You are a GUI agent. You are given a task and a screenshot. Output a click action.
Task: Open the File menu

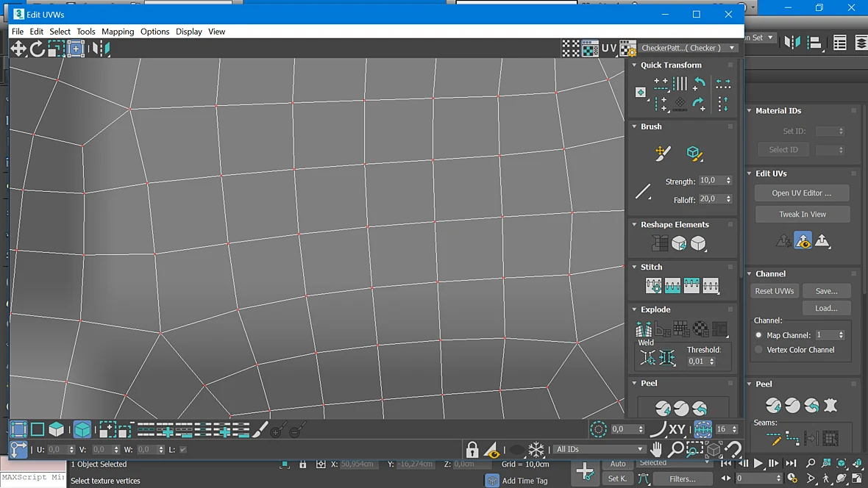18,32
